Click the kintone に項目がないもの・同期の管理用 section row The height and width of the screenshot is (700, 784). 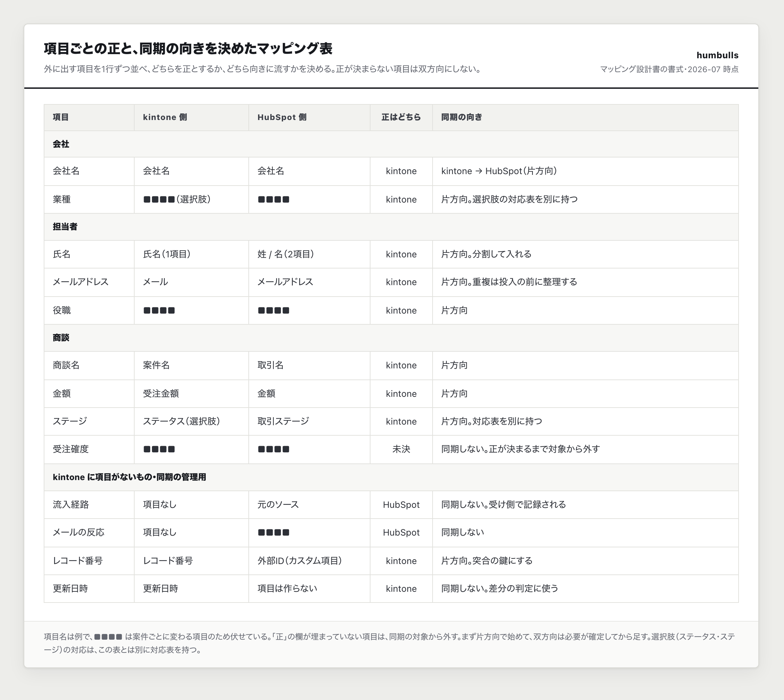pyautogui.click(x=391, y=477)
